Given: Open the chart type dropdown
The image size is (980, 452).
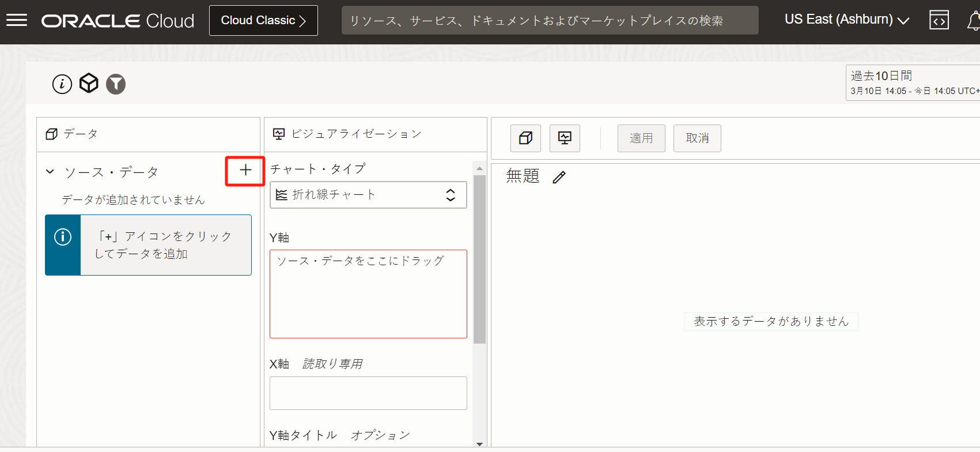Looking at the screenshot, I should click(368, 195).
